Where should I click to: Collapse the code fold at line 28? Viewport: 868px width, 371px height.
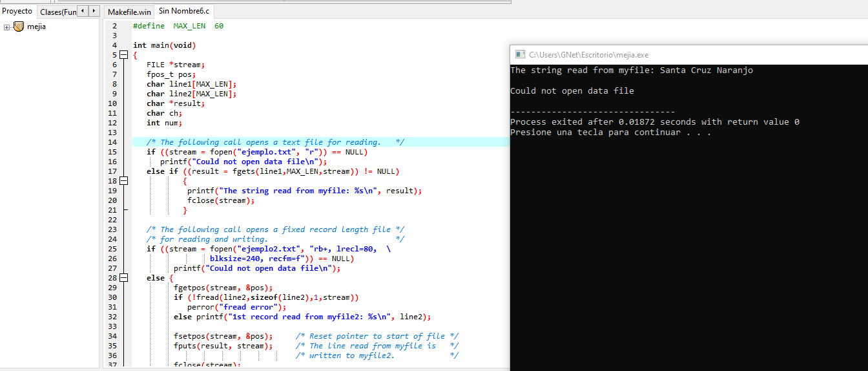tap(125, 278)
